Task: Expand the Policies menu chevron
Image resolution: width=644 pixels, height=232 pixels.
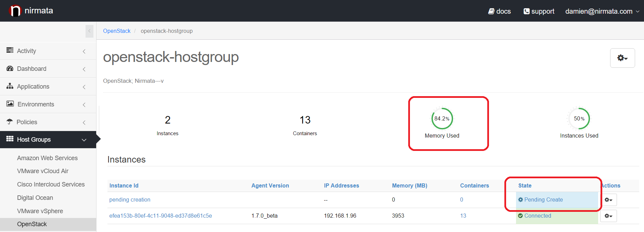Action: click(x=84, y=123)
